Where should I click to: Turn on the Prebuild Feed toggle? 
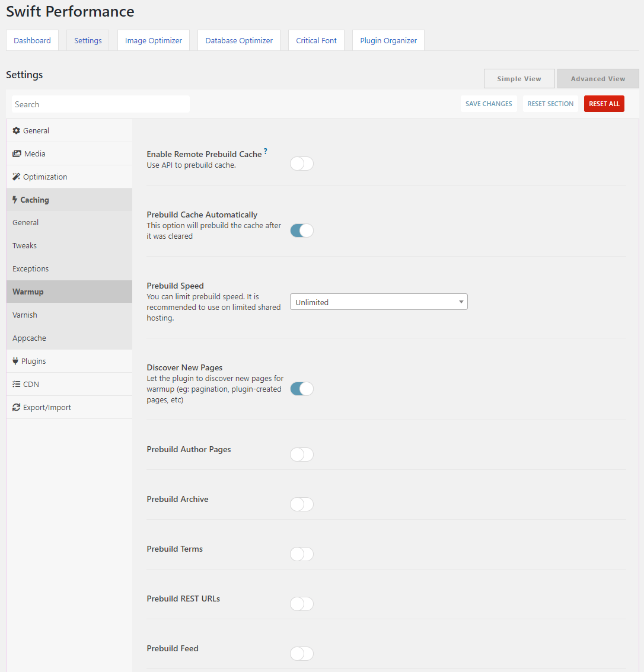point(302,653)
